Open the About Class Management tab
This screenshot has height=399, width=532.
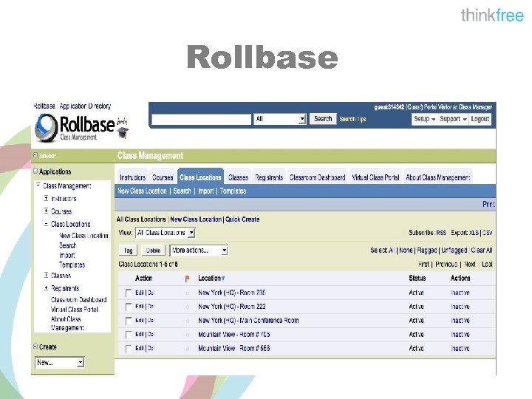438,177
